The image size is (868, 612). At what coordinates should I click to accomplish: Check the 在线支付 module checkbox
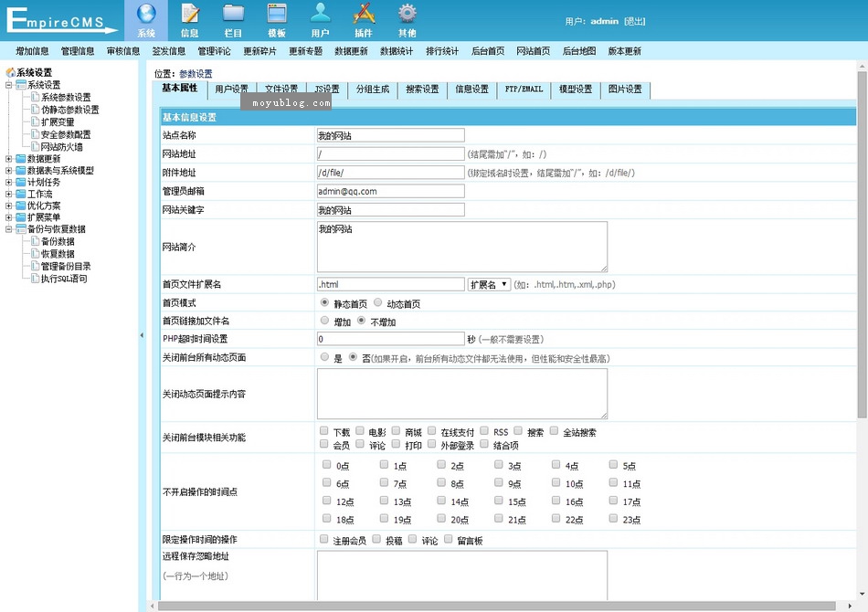[432, 430]
